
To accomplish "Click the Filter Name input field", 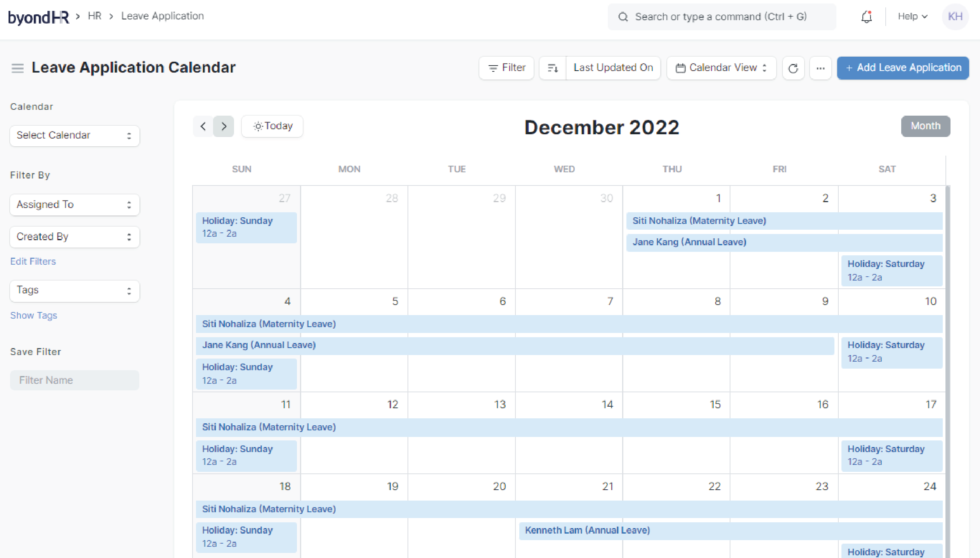I will pos(75,380).
